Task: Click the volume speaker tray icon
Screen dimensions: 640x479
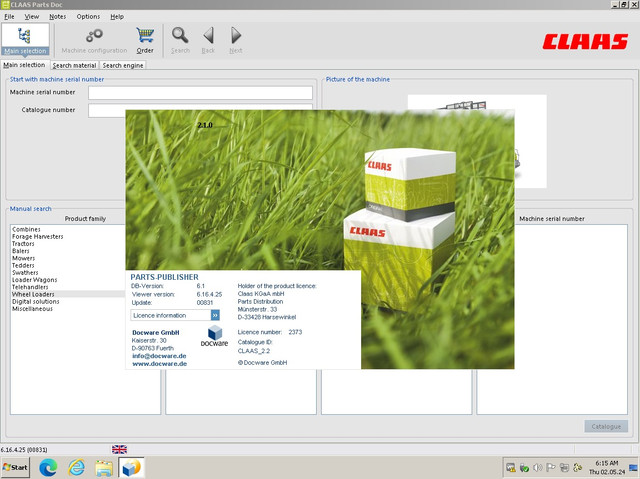Action: tap(538, 468)
